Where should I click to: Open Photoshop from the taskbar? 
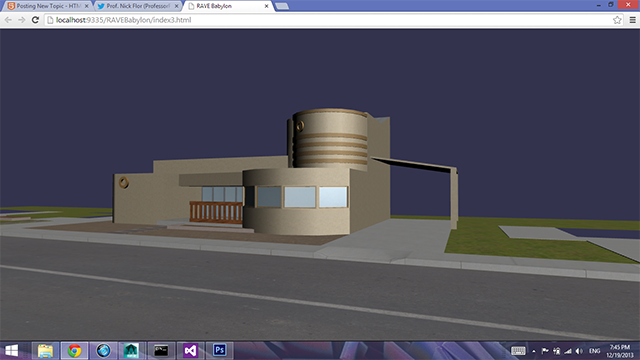point(219,351)
